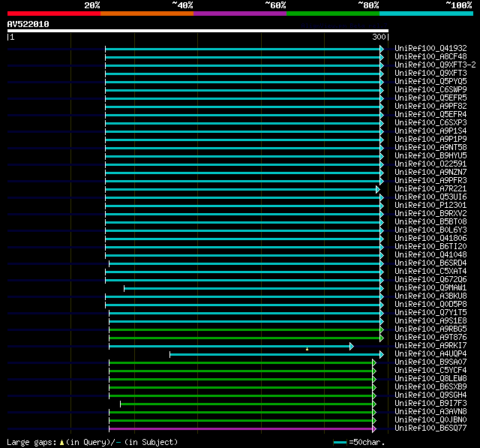Select the UniRef100_A9PF82 label

430,107
